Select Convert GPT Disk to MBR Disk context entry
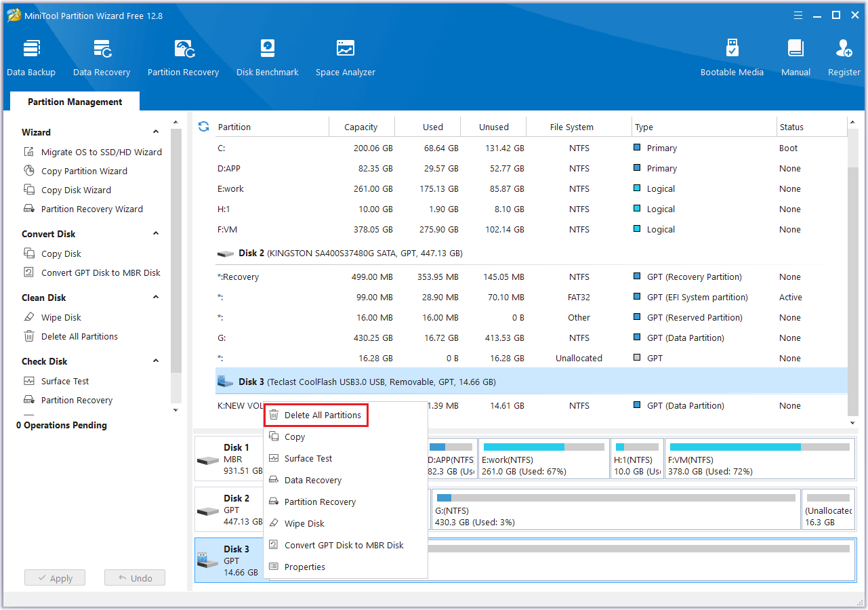The width and height of the screenshot is (868, 610). coord(346,545)
